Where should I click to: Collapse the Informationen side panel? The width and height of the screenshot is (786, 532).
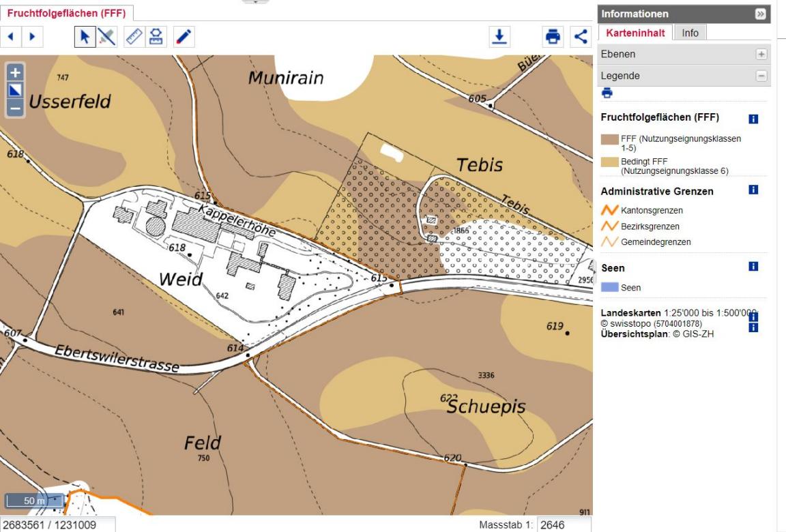click(x=761, y=14)
